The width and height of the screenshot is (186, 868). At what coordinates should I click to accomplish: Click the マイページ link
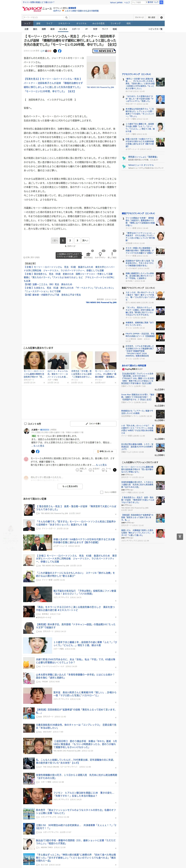coord(139,18)
